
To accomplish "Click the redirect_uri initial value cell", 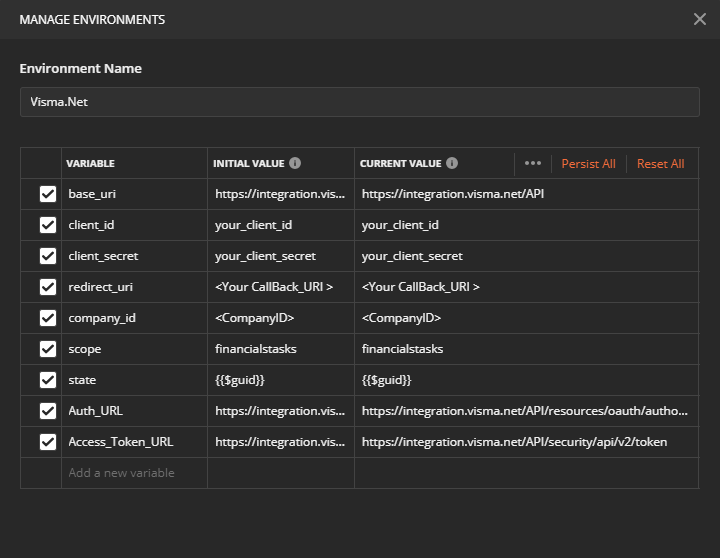I will tap(280, 287).
